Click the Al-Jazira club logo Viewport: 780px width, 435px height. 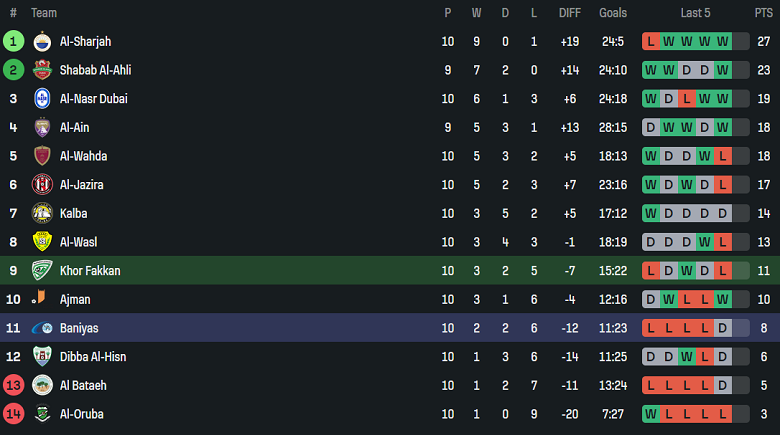(x=42, y=185)
